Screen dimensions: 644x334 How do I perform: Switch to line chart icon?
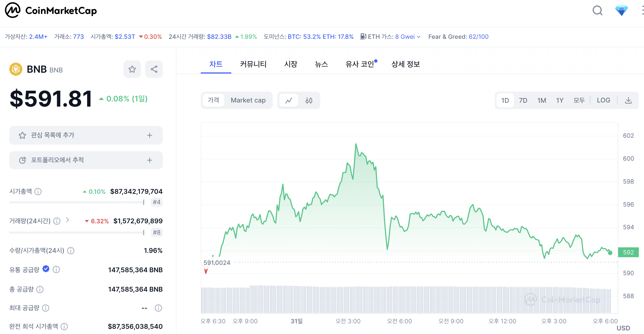(x=289, y=100)
